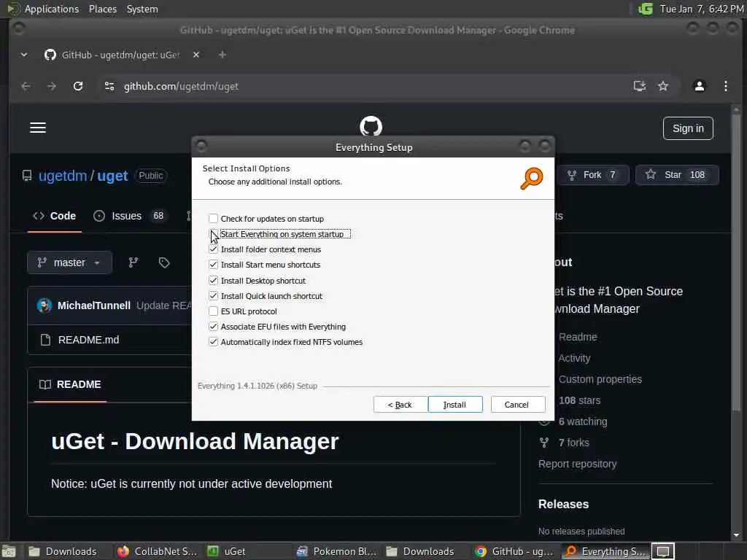
Task: Click uGet tray icon in top panel
Action: 646,9
